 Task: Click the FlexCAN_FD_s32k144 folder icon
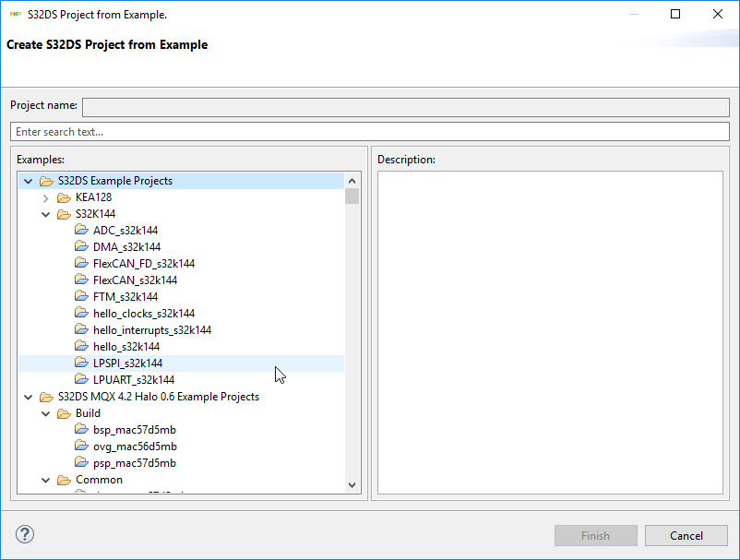(x=81, y=263)
